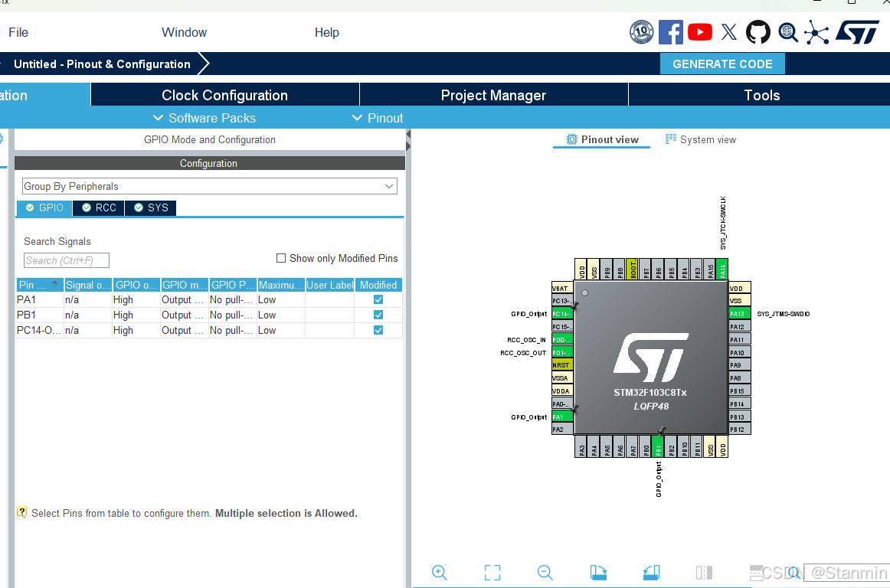Focus the Search Signals input field

coord(67,260)
